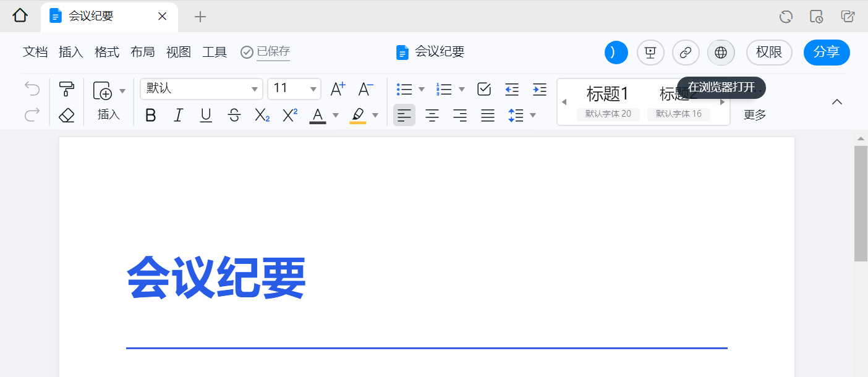868x377 pixels.
Task: Center align the text
Action: (432, 115)
